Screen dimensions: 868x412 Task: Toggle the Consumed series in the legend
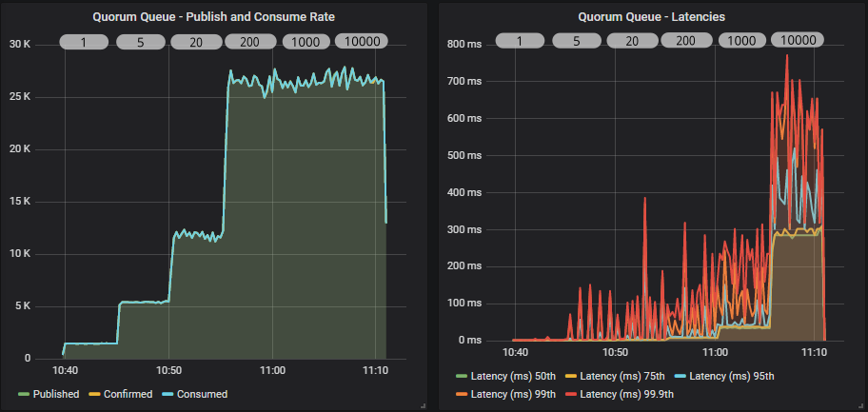tap(202, 394)
